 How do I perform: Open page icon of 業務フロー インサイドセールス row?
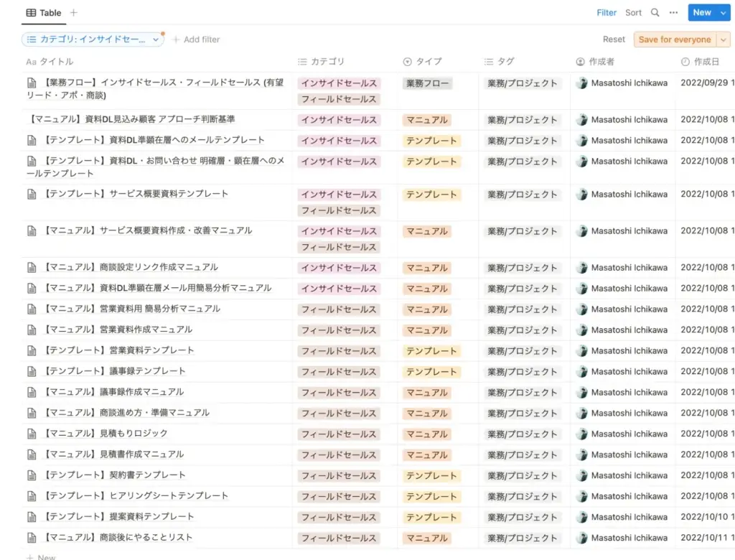pos(32,83)
